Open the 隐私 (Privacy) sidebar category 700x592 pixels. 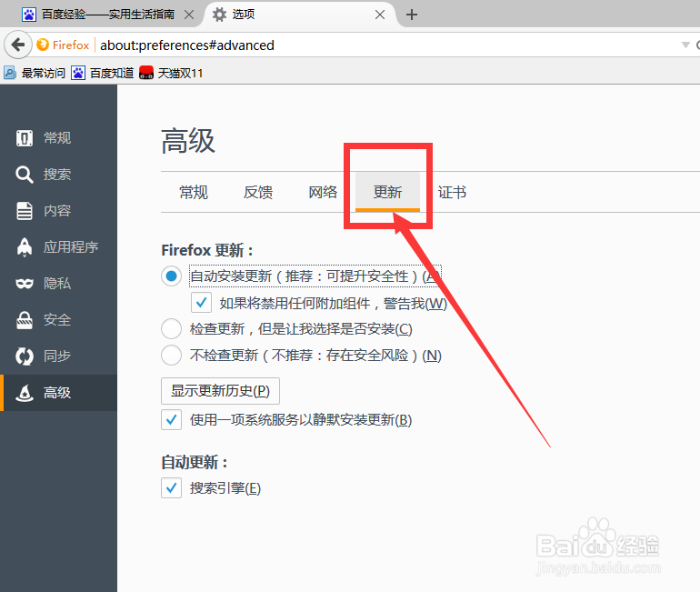[58, 284]
